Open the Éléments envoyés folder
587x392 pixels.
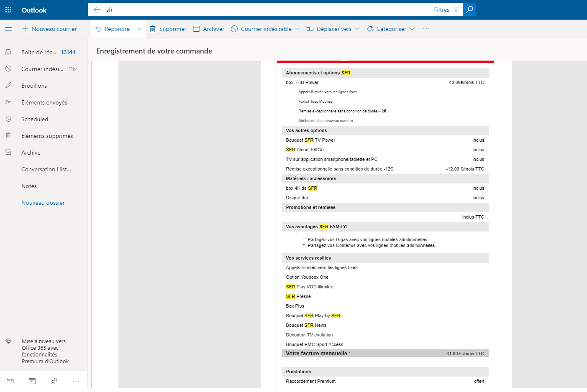(x=44, y=102)
